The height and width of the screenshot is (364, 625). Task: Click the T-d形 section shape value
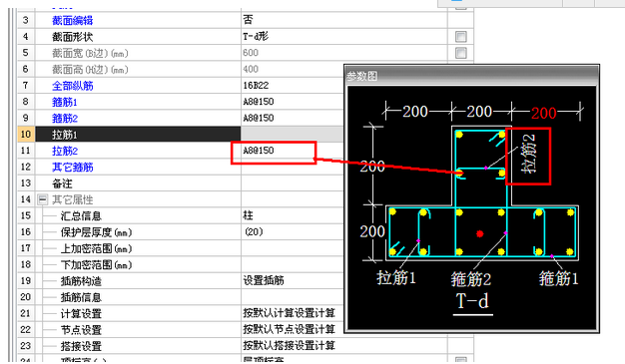tap(256, 37)
